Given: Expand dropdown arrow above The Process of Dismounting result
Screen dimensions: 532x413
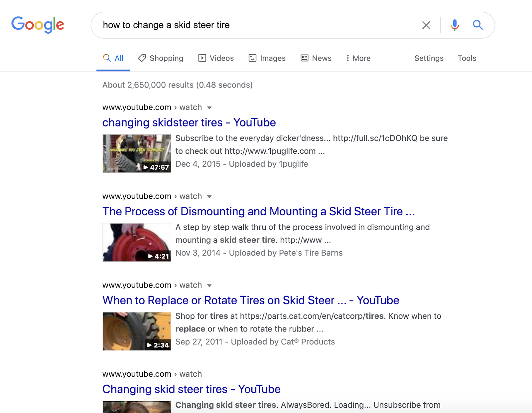Looking at the screenshot, I should [209, 197].
